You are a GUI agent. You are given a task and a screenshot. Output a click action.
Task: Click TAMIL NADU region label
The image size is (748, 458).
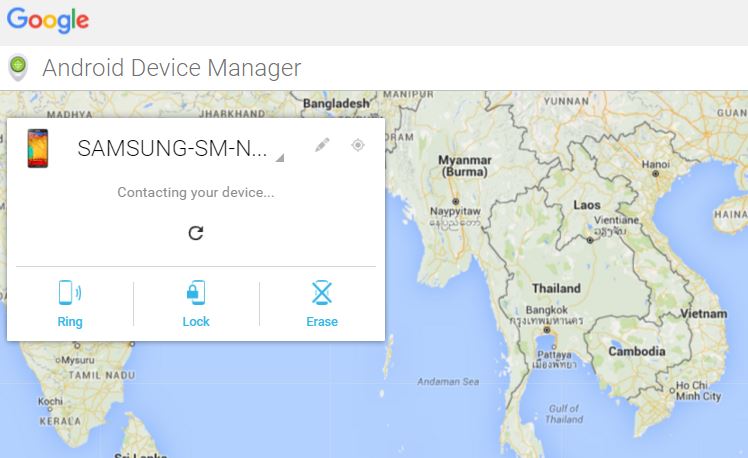(x=102, y=375)
